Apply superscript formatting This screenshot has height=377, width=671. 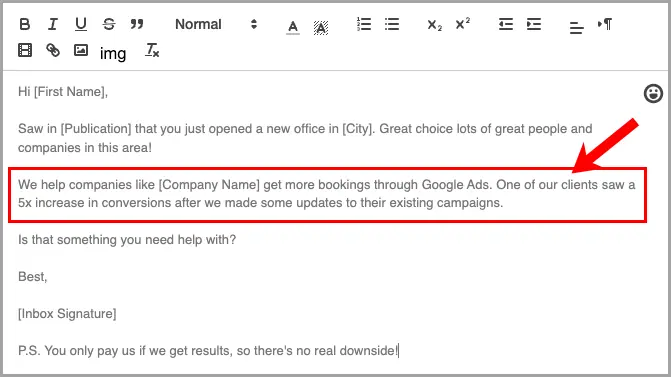[462, 24]
